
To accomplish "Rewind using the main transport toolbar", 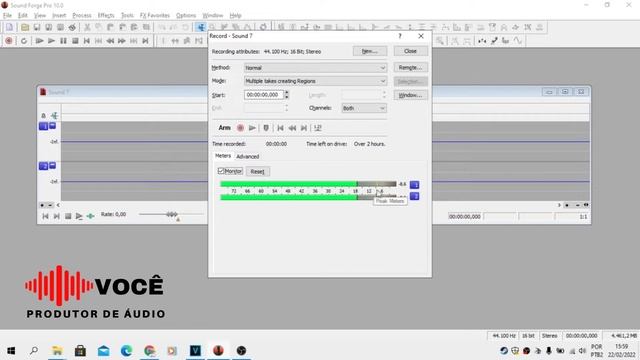I will tap(110, 41).
